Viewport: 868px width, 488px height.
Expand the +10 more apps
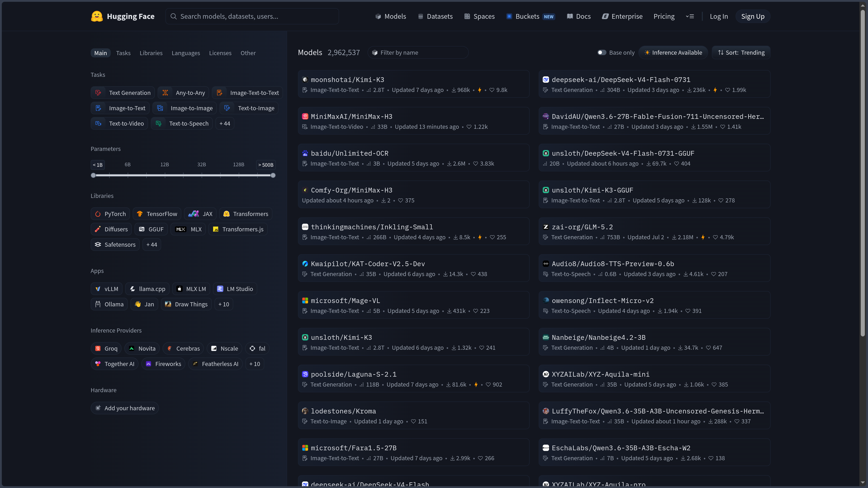click(224, 304)
